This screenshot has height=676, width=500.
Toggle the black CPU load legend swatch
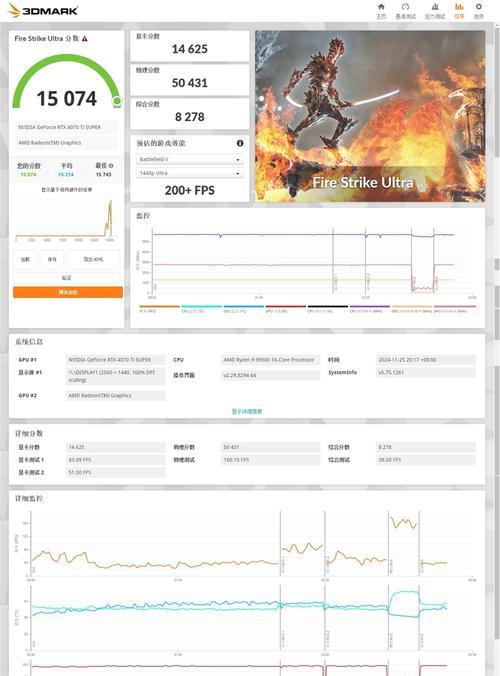pyautogui.click(x=328, y=308)
